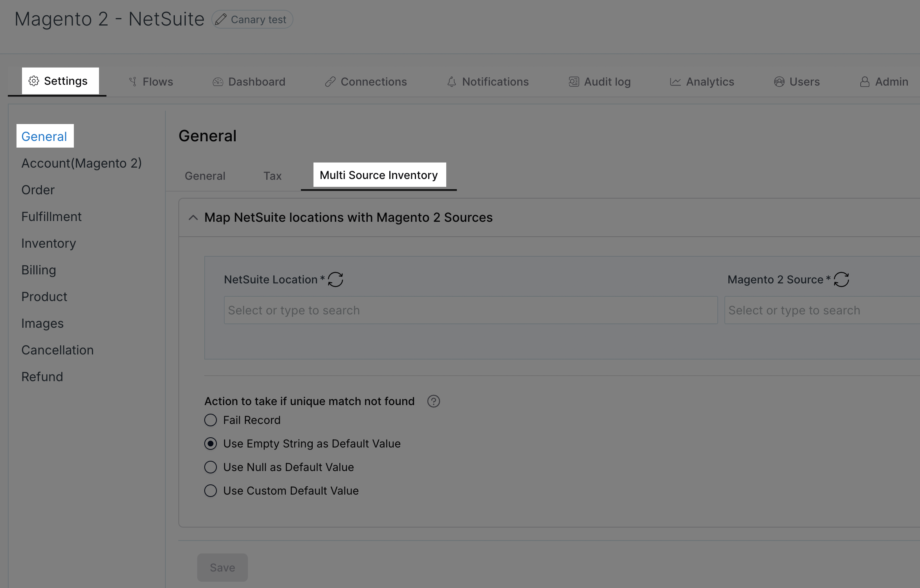
Task: Select General in the settings sidebar
Action: 44,136
